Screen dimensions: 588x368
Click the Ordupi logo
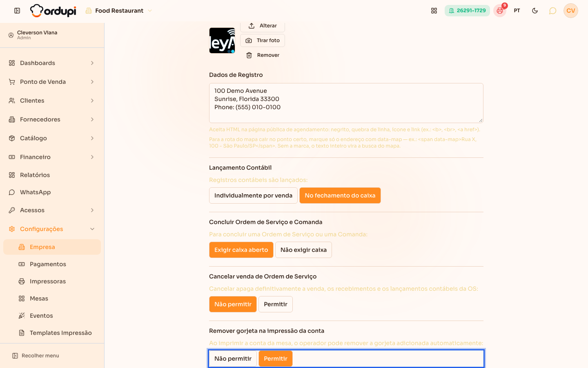(53, 11)
